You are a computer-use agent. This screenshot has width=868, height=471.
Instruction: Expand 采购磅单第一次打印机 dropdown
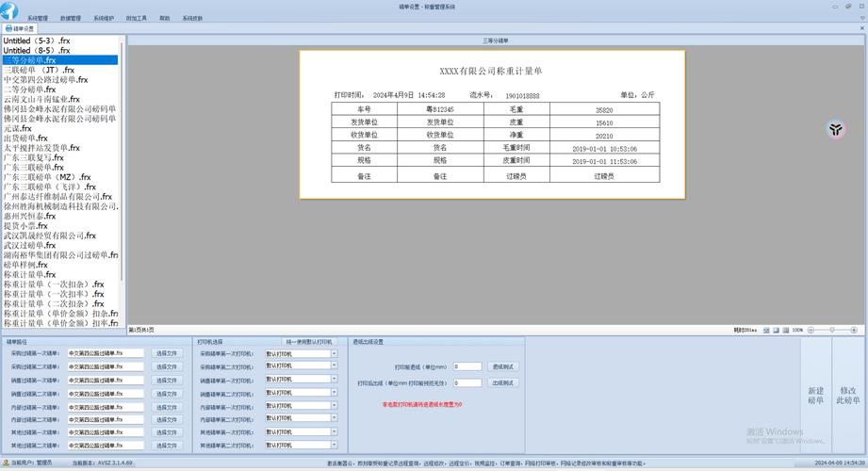(334, 354)
